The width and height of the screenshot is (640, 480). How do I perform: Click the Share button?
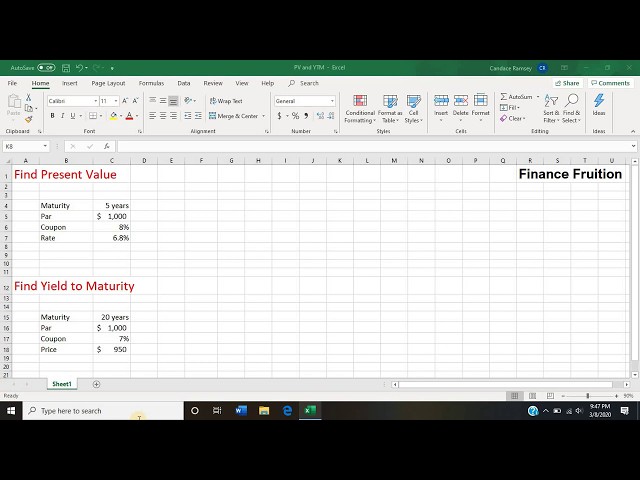(x=567, y=83)
